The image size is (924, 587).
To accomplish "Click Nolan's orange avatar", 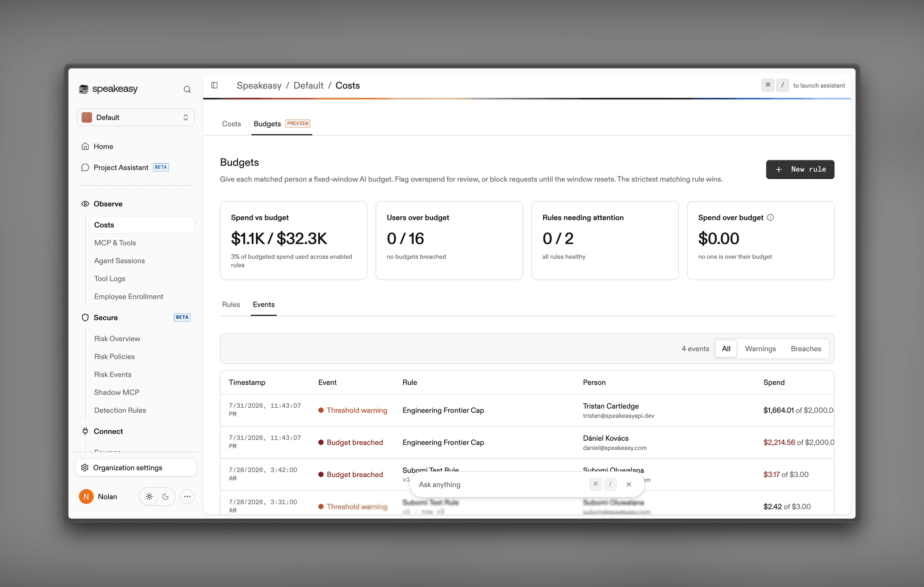I will pyautogui.click(x=86, y=497).
